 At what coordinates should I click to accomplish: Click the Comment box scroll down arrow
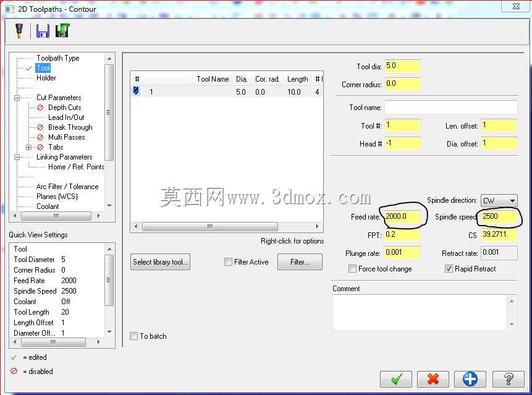click(512, 325)
